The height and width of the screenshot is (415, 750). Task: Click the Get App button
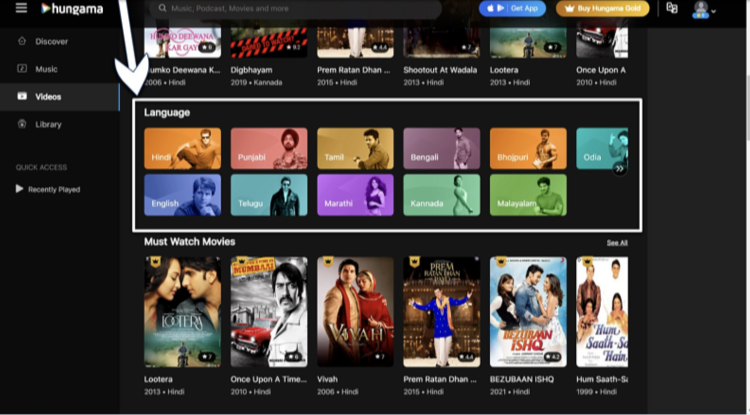click(x=512, y=8)
